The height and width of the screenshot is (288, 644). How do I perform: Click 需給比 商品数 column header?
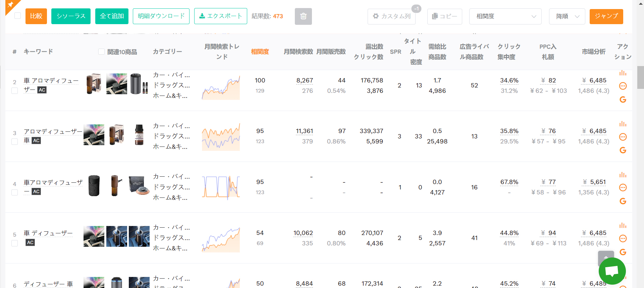[437, 52]
